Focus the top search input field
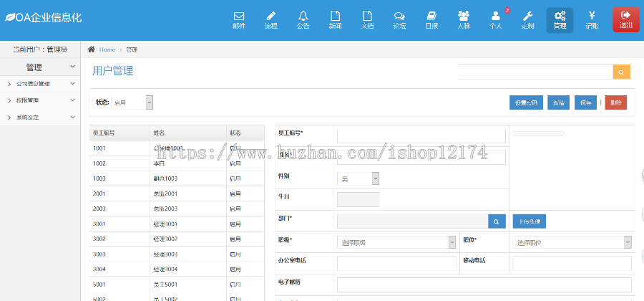 535,72
